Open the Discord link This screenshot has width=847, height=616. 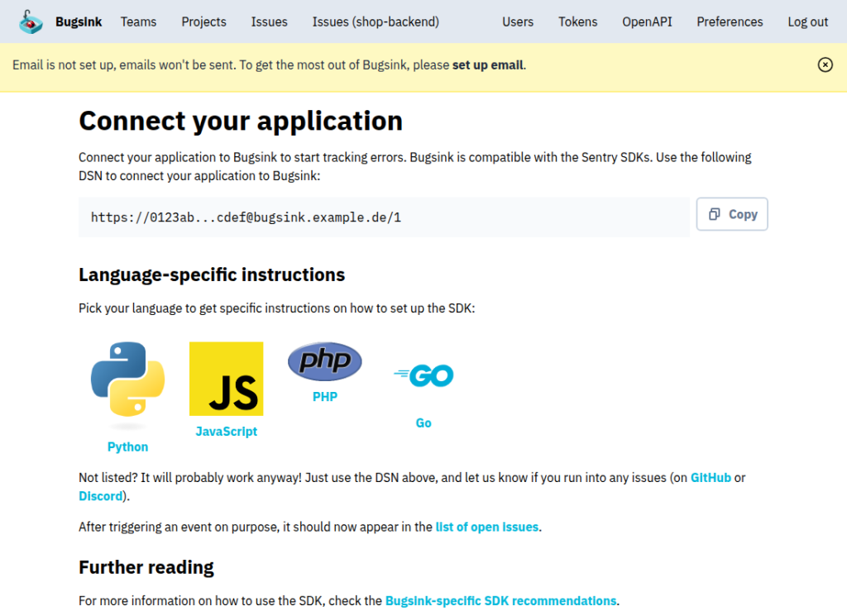pos(100,496)
